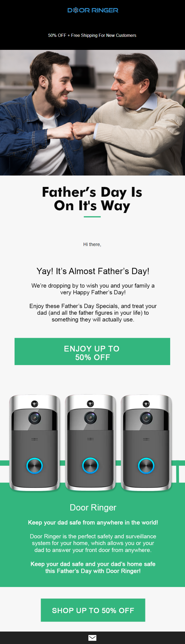The width and height of the screenshot is (185, 644).
Task: Click the green divider line under the headline
Action: point(92,217)
